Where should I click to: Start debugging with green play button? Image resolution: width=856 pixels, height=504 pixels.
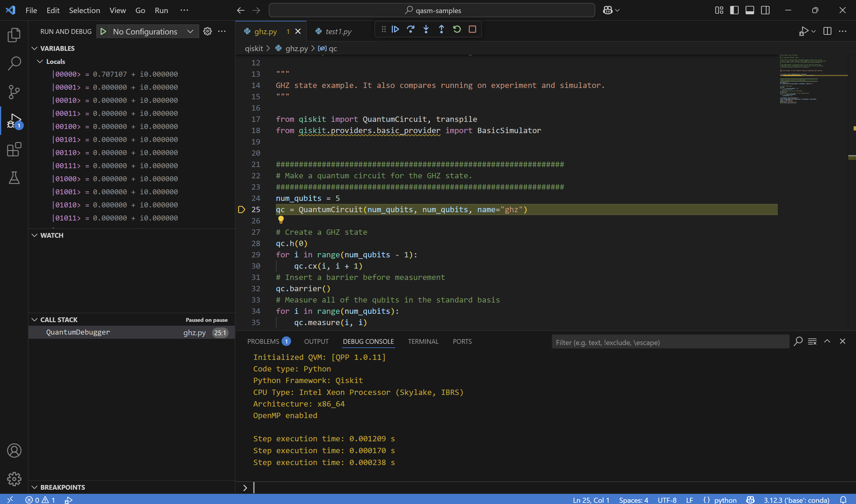click(103, 31)
